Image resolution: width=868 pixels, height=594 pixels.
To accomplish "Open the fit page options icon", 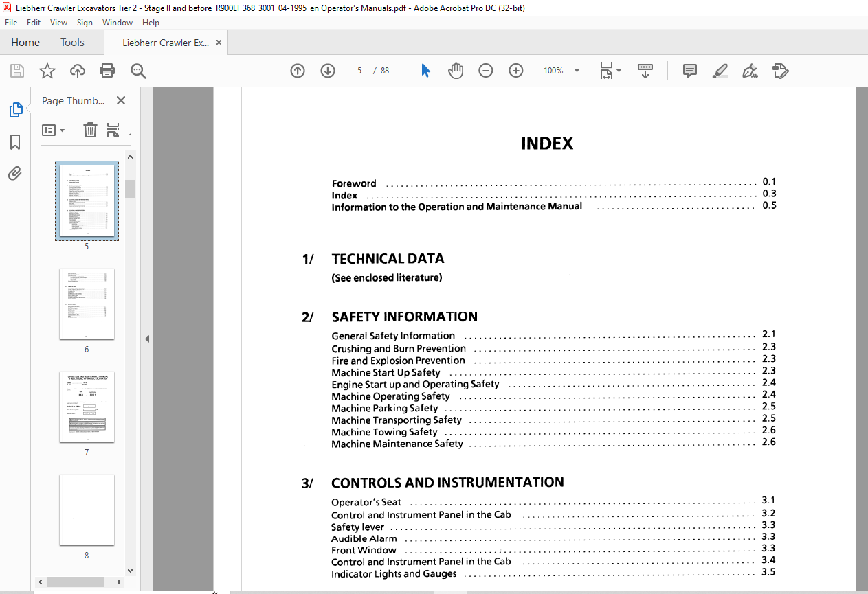I will click(610, 71).
